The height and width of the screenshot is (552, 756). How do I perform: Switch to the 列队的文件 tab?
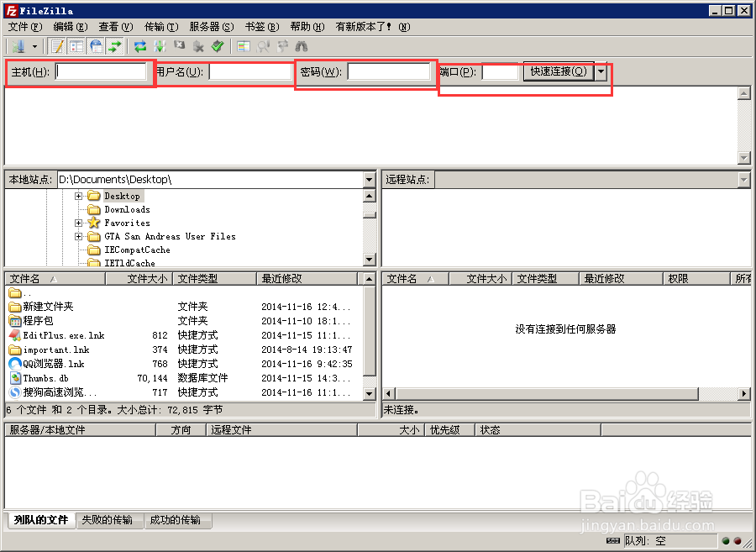pos(41,520)
